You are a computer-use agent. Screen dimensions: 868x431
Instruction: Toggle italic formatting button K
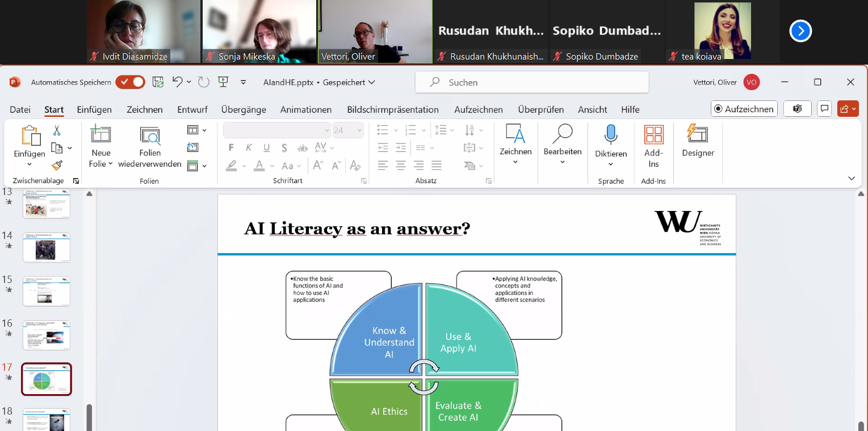[249, 148]
